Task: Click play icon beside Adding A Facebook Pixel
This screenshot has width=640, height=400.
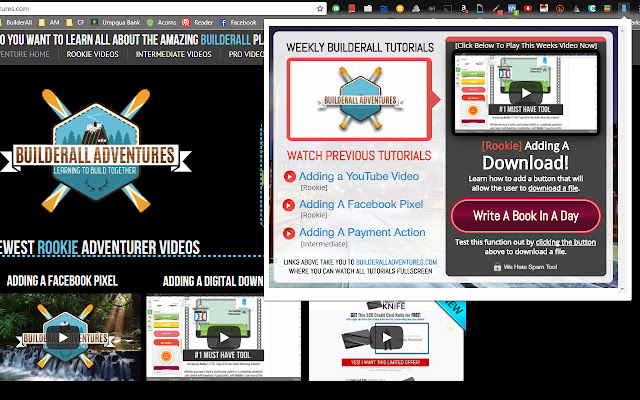Action: (289, 205)
